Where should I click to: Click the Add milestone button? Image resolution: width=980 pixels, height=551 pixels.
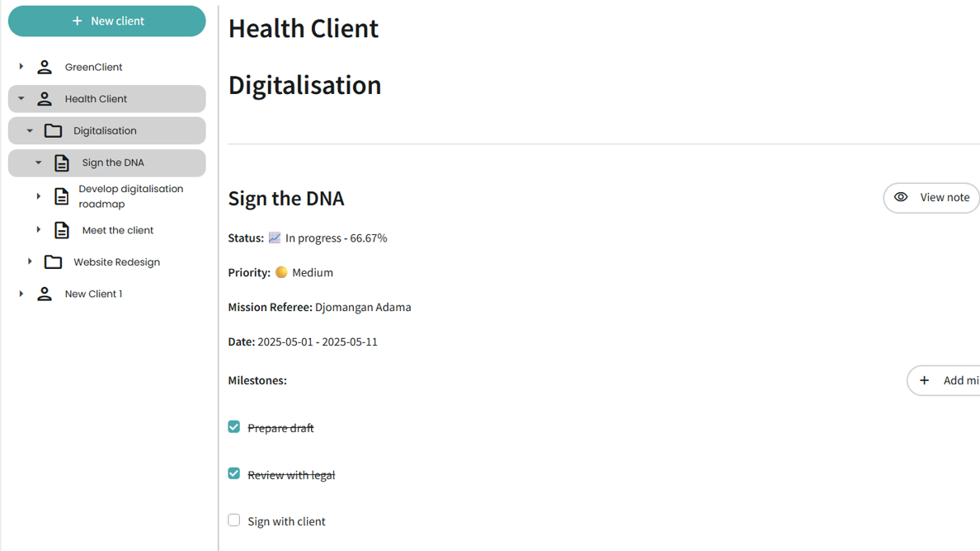click(x=946, y=380)
